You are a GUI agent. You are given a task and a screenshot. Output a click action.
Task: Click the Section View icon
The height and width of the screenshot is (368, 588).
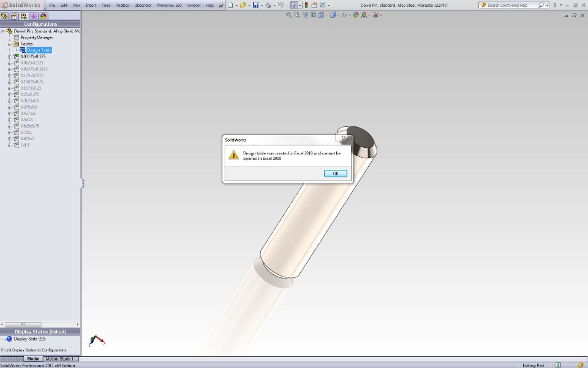[x=313, y=15]
